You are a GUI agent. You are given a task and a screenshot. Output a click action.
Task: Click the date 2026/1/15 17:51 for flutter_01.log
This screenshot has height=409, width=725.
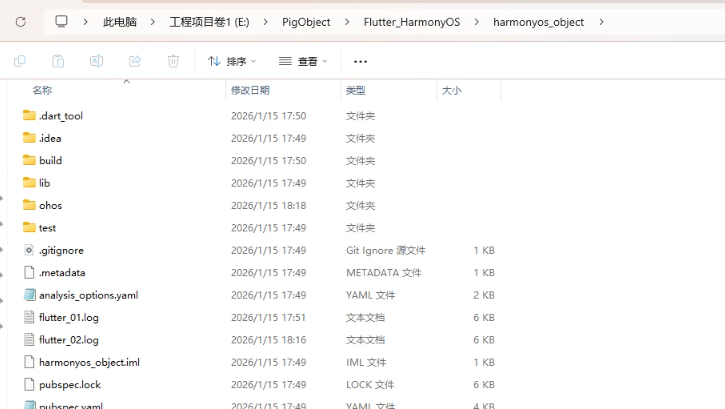tap(269, 317)
